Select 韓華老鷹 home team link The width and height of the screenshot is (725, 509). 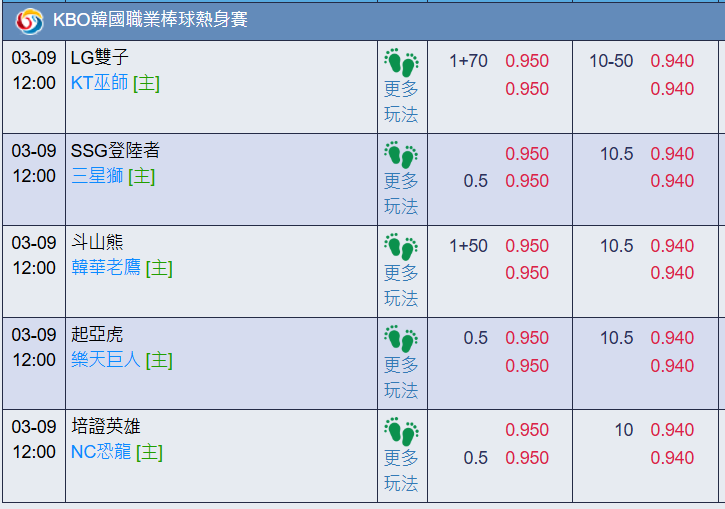(x=106, y=267)
